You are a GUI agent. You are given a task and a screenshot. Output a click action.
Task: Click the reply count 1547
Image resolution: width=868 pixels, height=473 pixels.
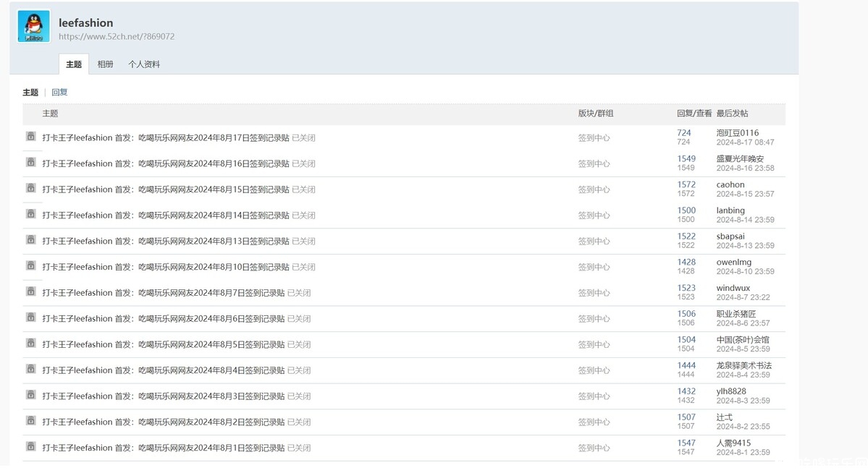click(686, 443)
